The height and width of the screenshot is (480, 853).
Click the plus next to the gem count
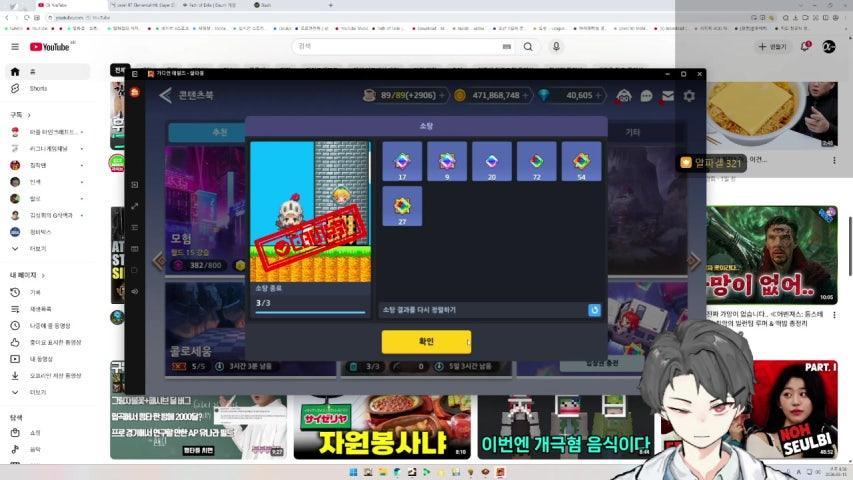601,96
